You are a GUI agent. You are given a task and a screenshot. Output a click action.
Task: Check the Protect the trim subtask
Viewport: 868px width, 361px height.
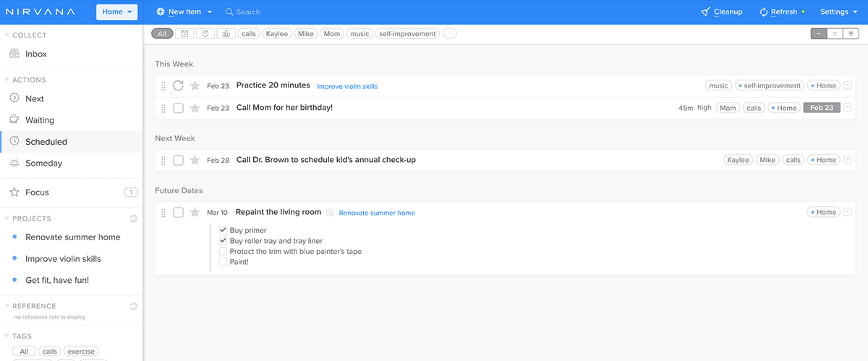pos(223,252)
